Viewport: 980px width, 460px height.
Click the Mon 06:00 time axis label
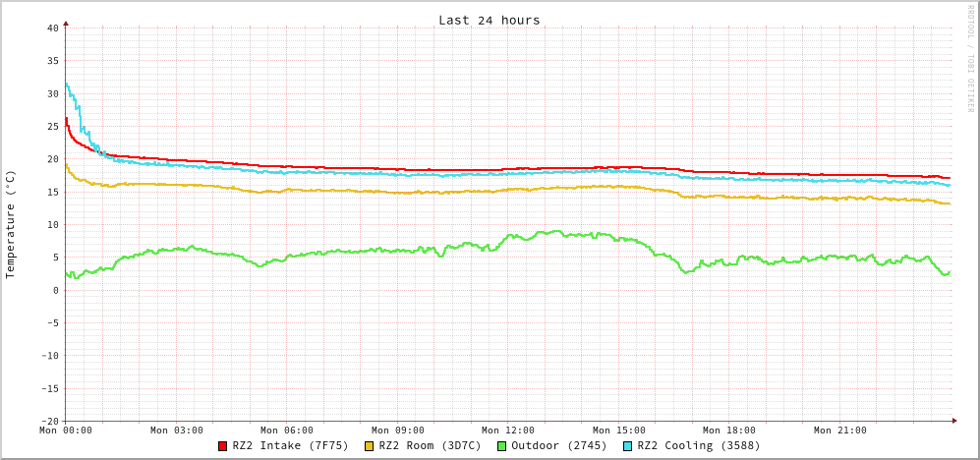point(287,431)
